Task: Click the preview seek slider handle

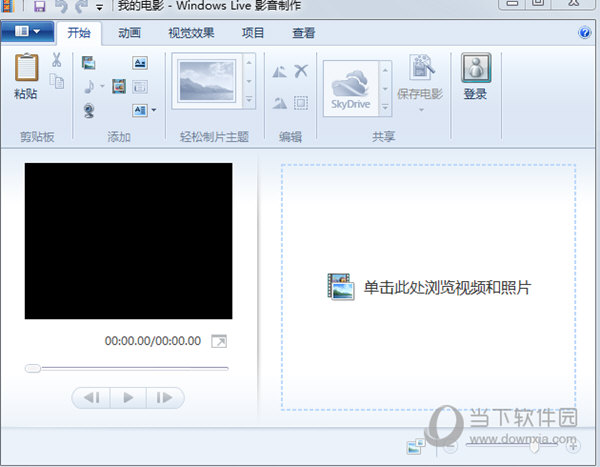Action: pyautogui.click(x=33, y=368)
